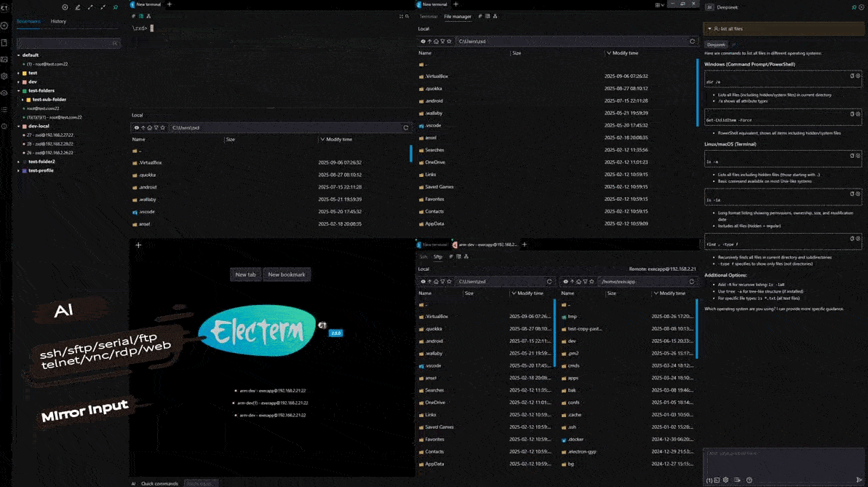Close the Deepseek AI panel with its circle-x icon

click(x=861, y=7)
